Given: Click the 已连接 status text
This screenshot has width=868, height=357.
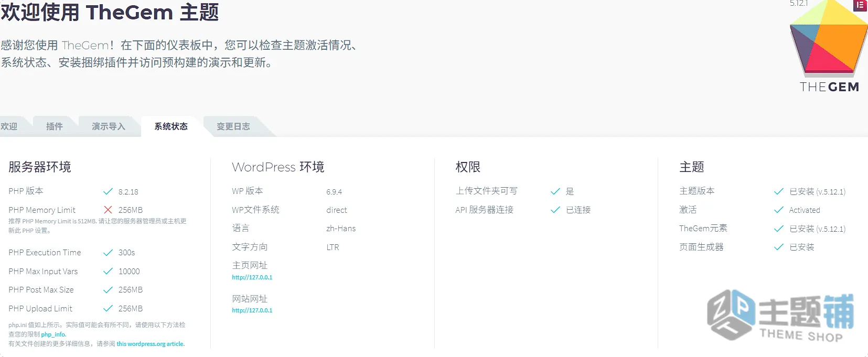Looking at the screenshot, I should (578, 210).
